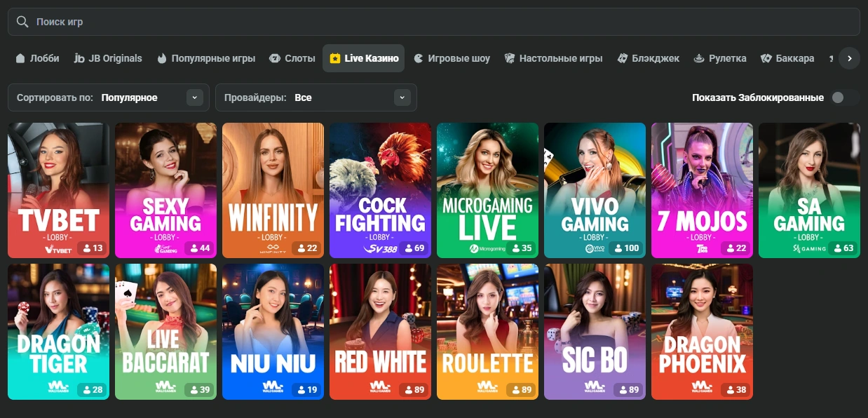Open the SA Gaming lobby card
This screenshot has height=418, width=868.
[809, 190]
